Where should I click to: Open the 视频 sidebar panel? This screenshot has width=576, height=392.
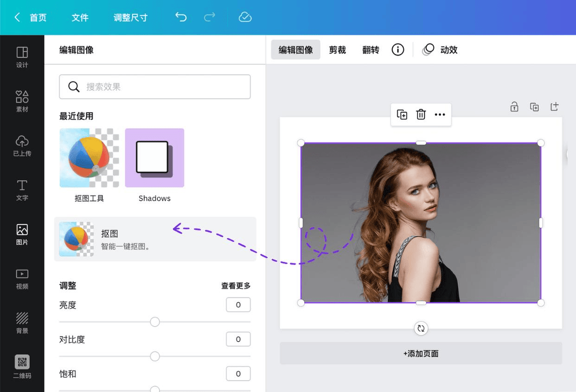click(22, 279)
